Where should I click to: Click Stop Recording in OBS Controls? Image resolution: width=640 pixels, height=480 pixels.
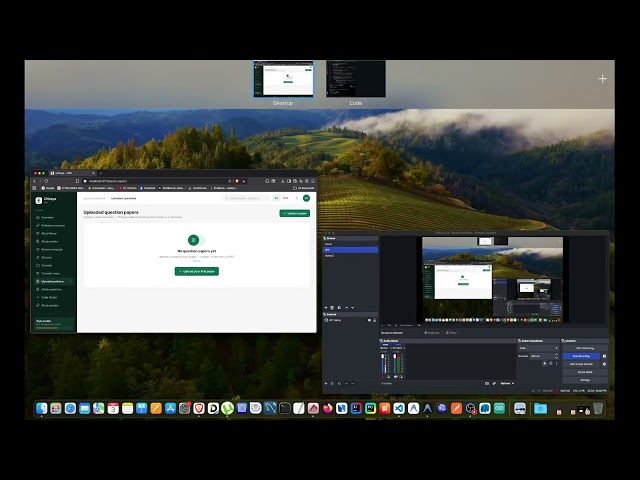pos(581,356)
